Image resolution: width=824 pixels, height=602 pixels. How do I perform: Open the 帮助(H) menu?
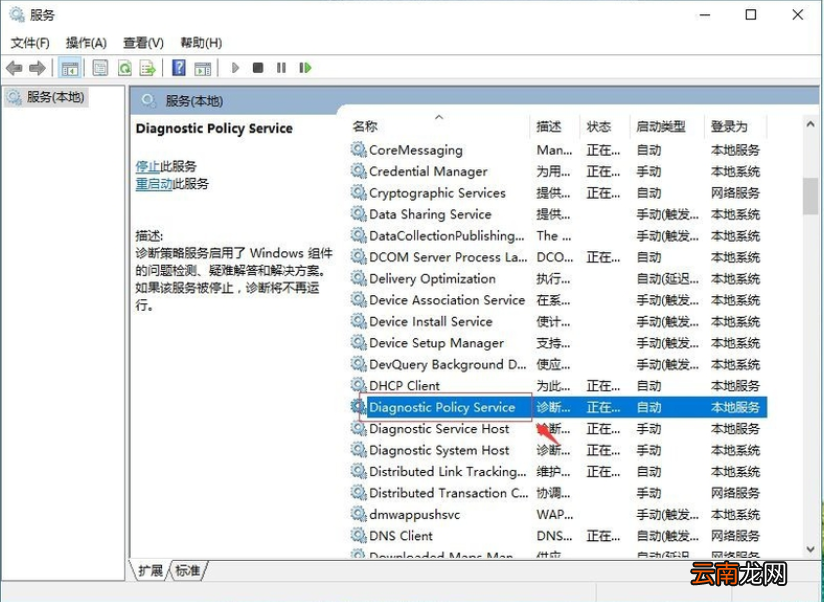coord(201,43)
